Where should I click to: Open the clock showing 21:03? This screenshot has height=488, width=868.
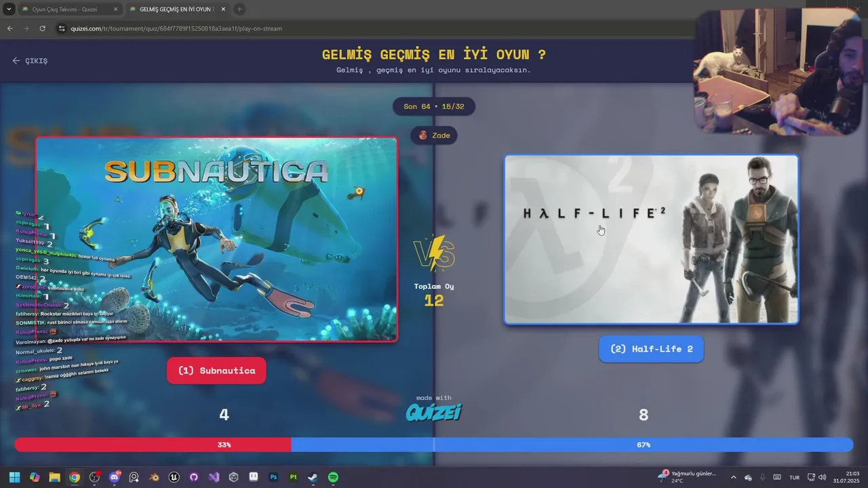point(848,477)
